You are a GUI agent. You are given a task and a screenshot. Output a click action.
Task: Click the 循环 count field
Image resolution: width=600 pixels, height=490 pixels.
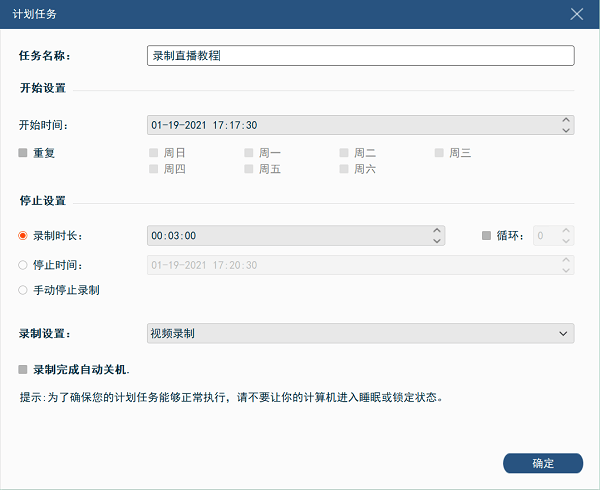coord(554,236)
